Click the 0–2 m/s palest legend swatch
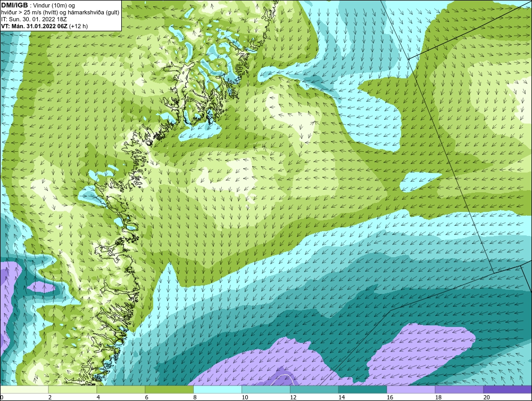 pyautogui.click(x=24, y=389)
